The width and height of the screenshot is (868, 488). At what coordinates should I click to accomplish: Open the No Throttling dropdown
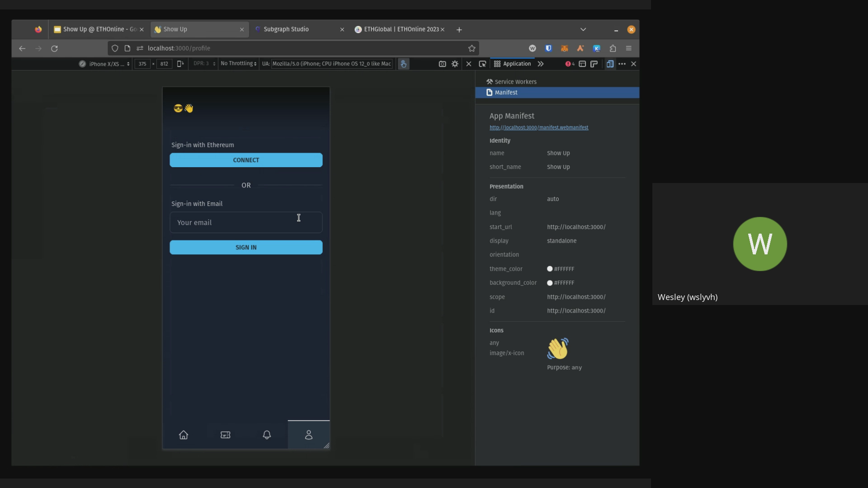[x=238, y=64]
